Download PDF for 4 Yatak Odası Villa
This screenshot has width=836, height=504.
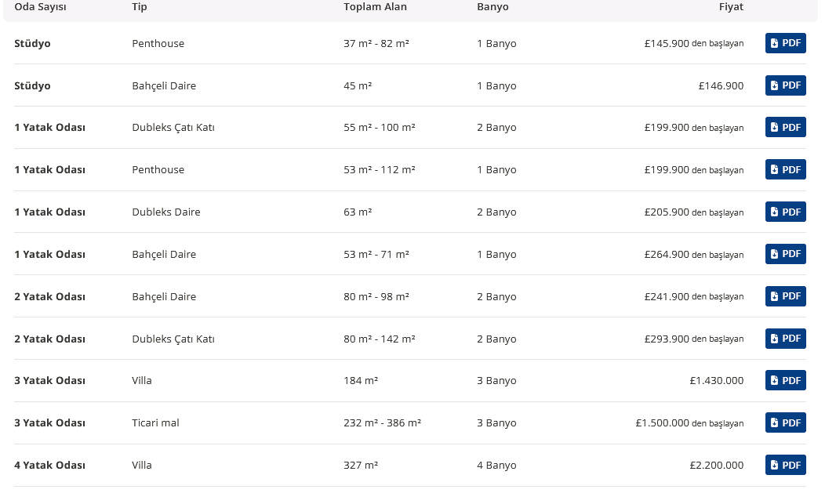[785, 465]
